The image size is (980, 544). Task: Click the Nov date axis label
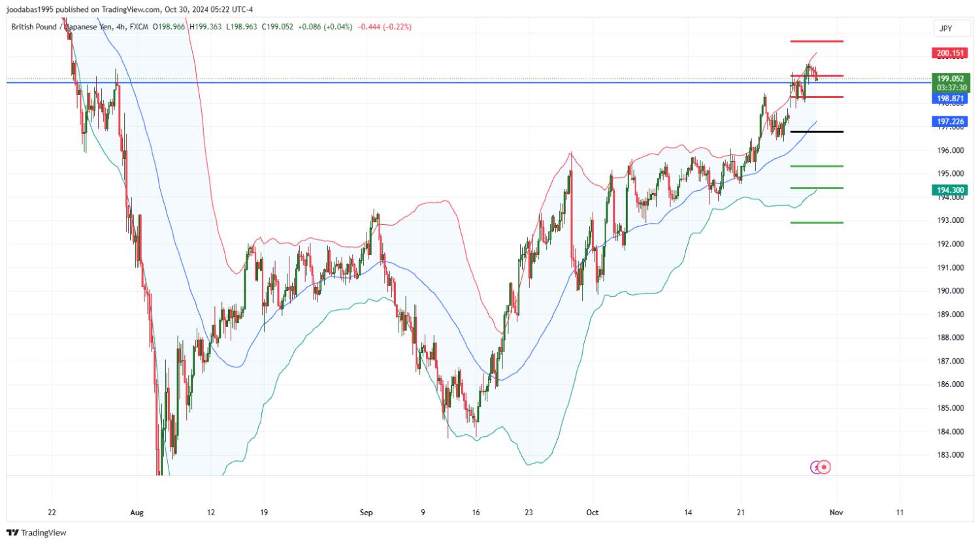point(836,513)
